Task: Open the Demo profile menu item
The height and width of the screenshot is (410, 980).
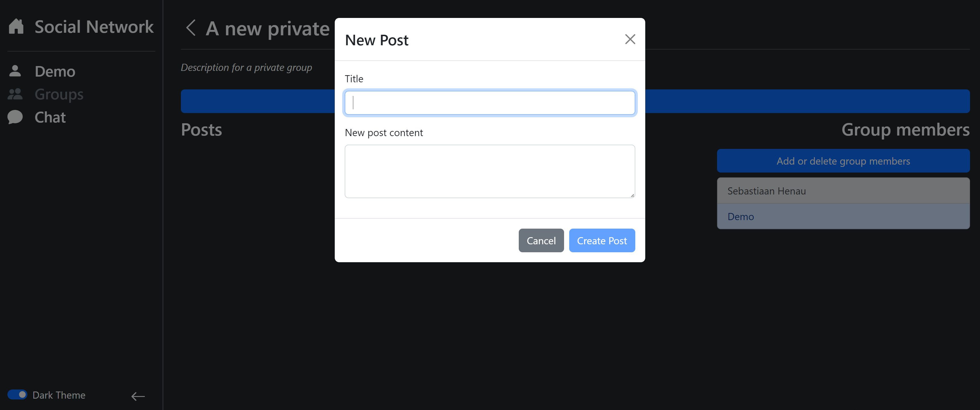Action: click(x=55, y=71)
